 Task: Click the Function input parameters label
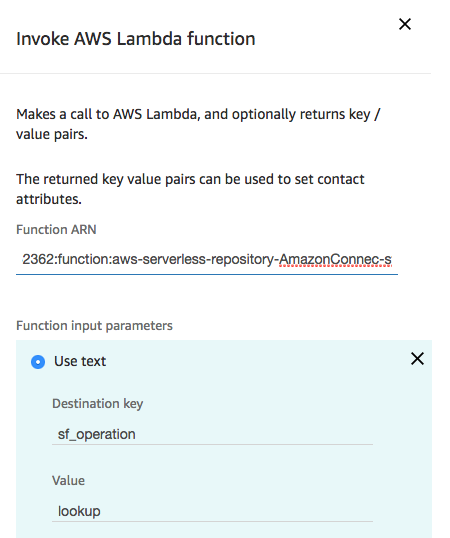tap(94, 326)
